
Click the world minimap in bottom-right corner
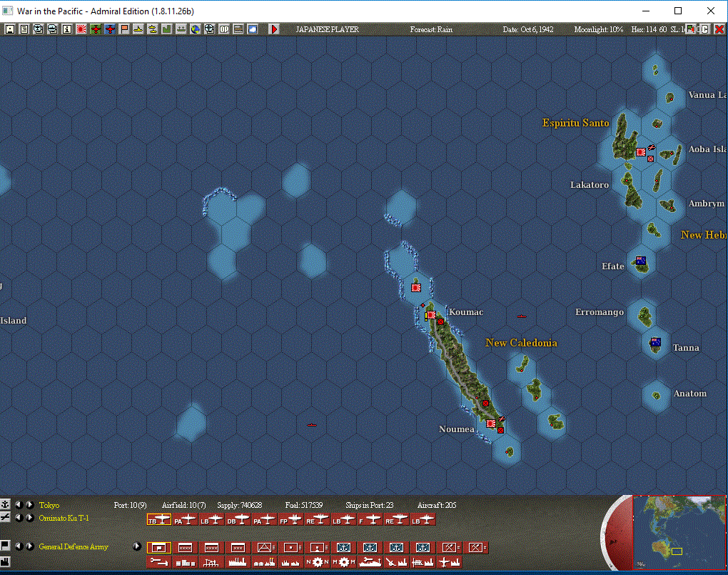click(679, 533)
